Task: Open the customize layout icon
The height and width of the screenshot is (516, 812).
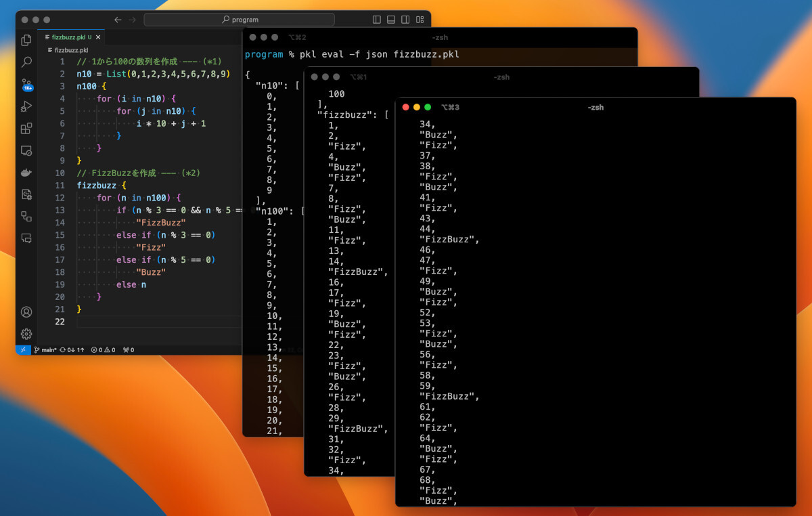Action: click(x=420, y=20)
